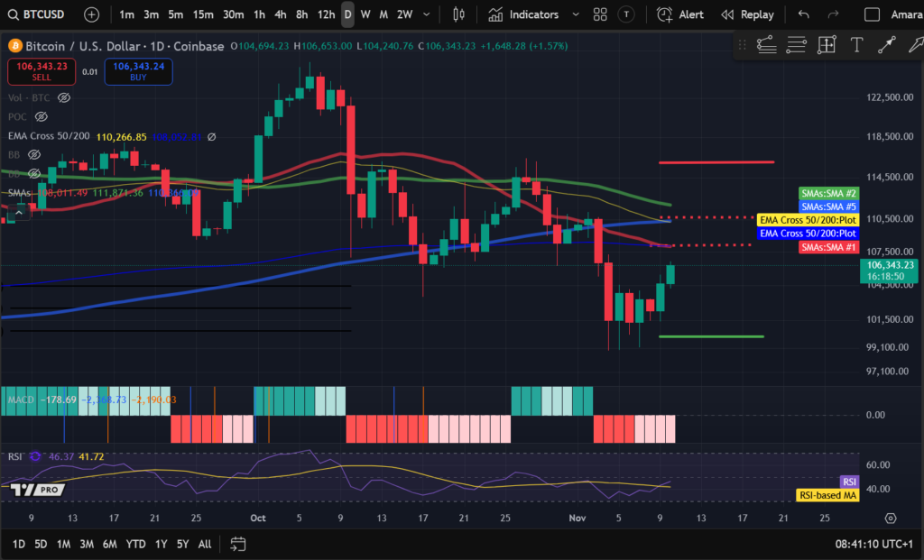Toggle visibility of the POC indicator
924x560 pixels.
coord(42,116)
